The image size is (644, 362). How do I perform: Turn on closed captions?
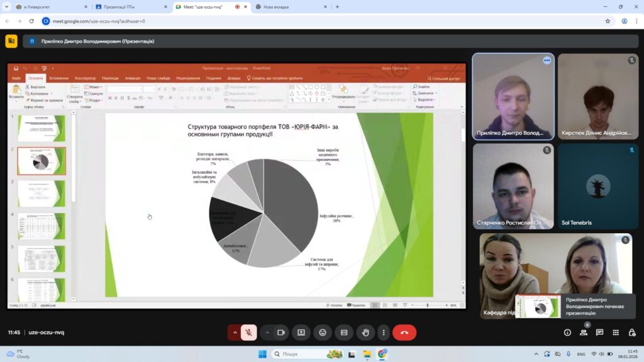click(x=344, y=332)
